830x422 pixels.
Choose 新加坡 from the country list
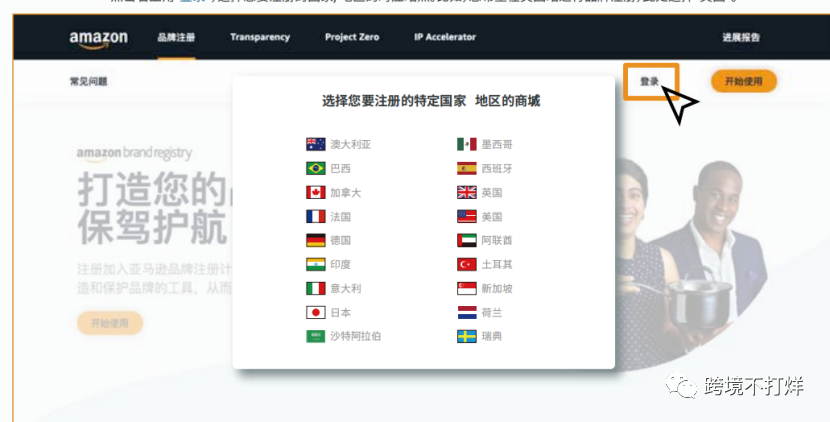click(497, 289)
